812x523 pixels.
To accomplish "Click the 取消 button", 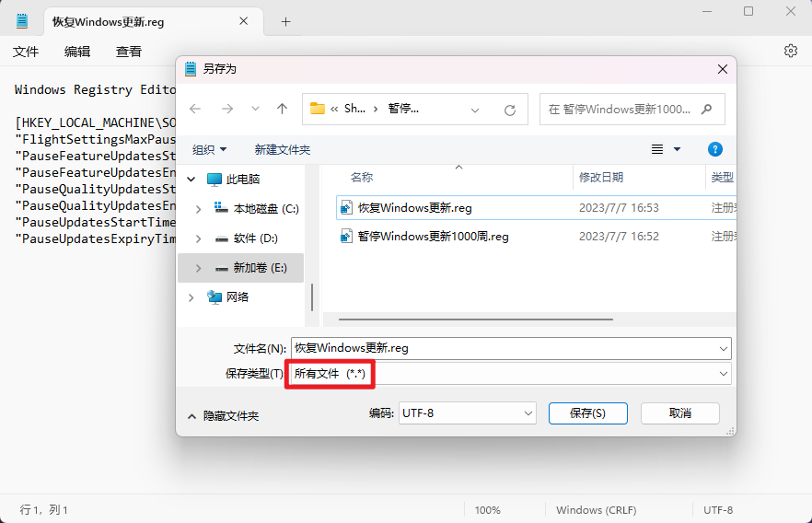I will click(680, 413).
